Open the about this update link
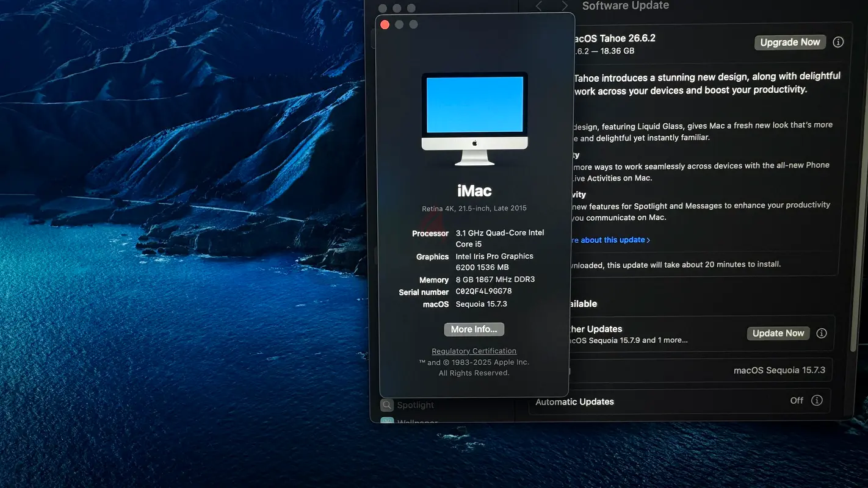 tap(610, 240)
